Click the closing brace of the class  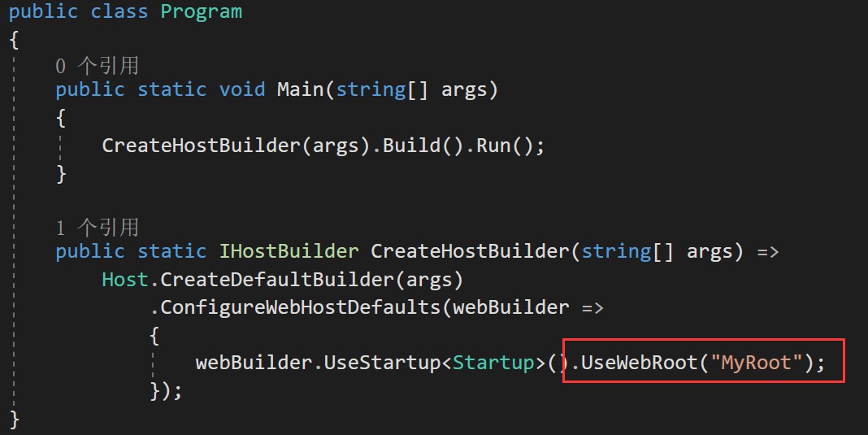15,420
